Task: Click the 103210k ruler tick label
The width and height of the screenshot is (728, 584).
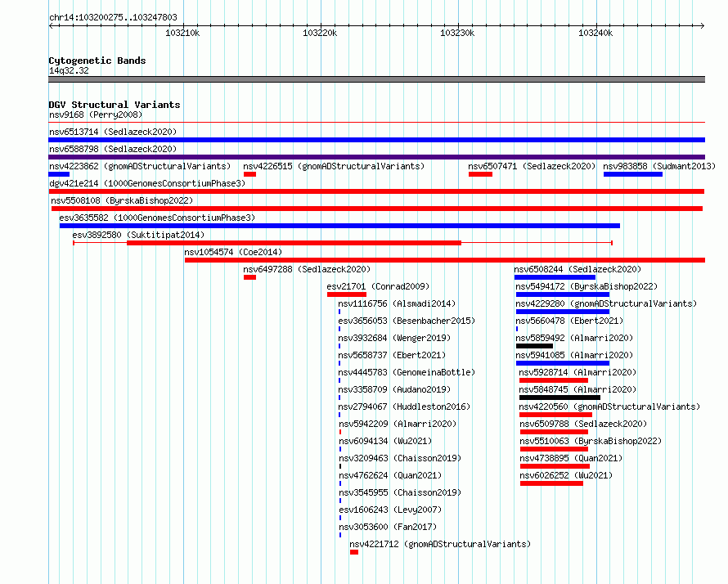Action: (182, 33)
